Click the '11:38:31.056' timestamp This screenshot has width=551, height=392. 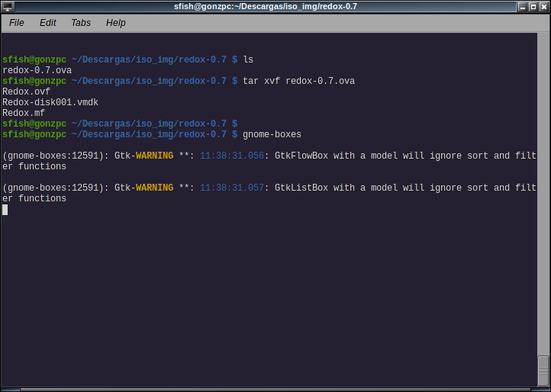[232, 156]
